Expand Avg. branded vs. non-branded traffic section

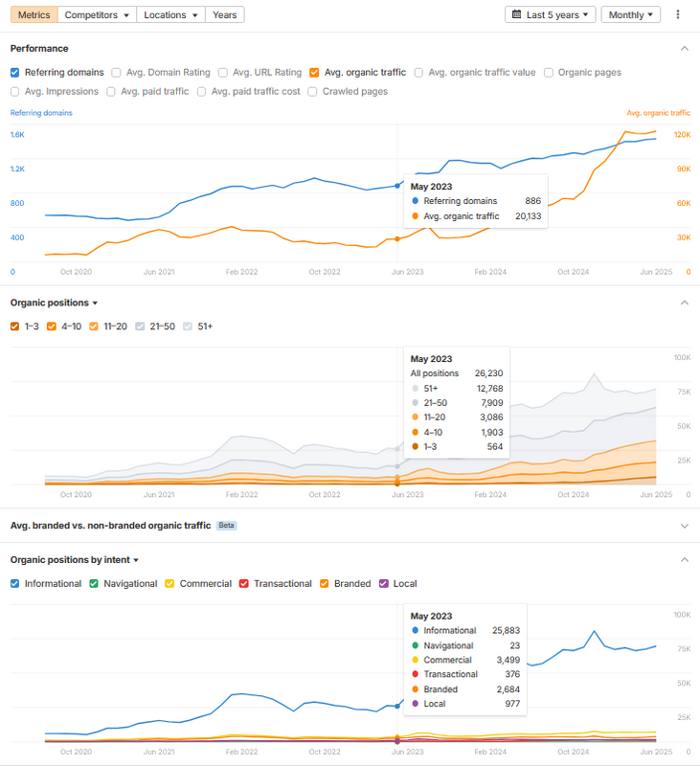coord(684,526)
